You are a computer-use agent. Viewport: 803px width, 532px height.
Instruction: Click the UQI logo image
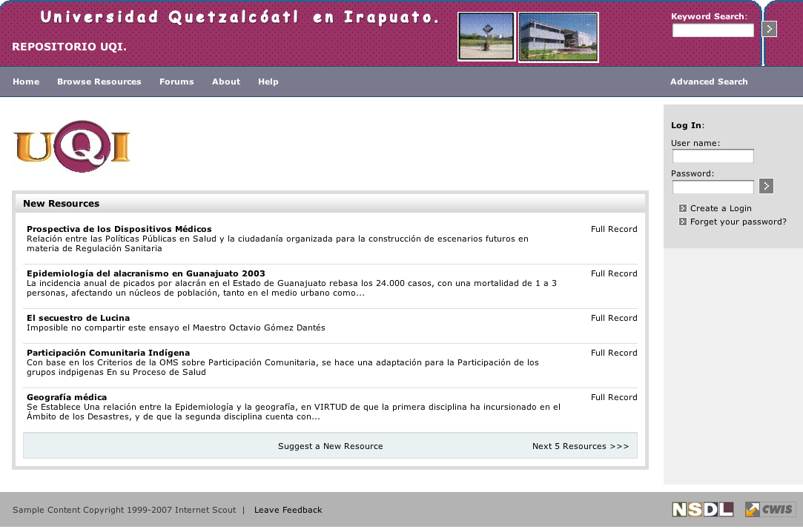point(72,147)
